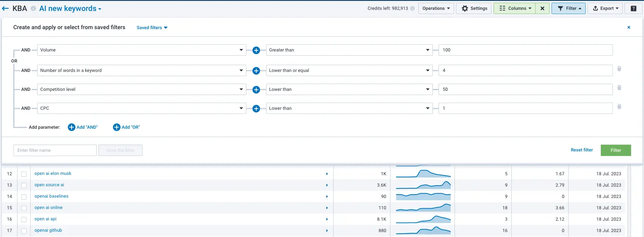
Task: Open the help question mark icon
Action: point(633,8)
